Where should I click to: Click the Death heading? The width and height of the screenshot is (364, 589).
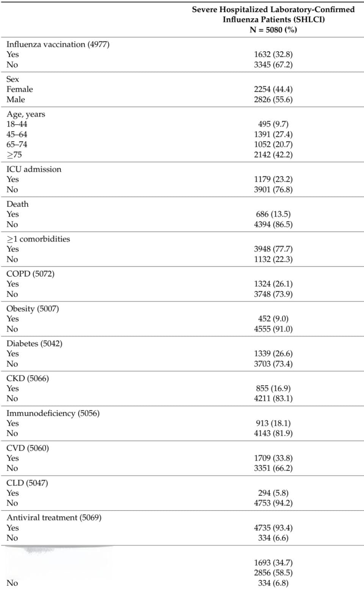17,204
